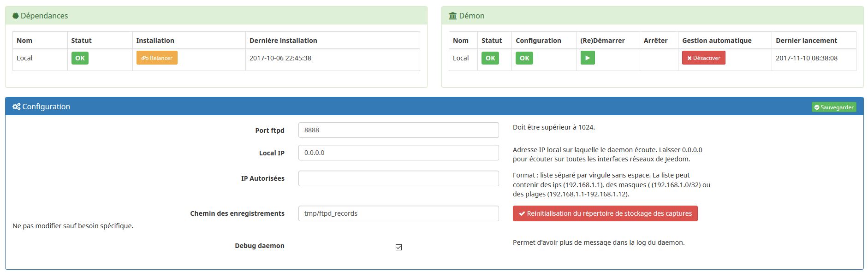The width and height of the screenshot is (868, 272).
Task: Click the note Ne pas modifier sauf besoin spécifique
Action: [73, 226]
